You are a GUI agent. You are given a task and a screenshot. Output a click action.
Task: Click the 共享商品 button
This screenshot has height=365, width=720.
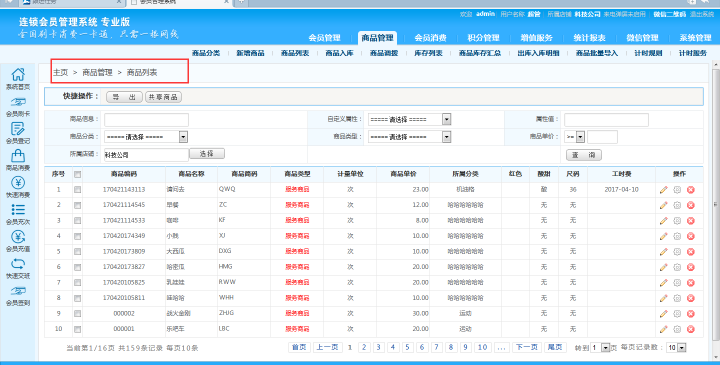tap(163, 97)
